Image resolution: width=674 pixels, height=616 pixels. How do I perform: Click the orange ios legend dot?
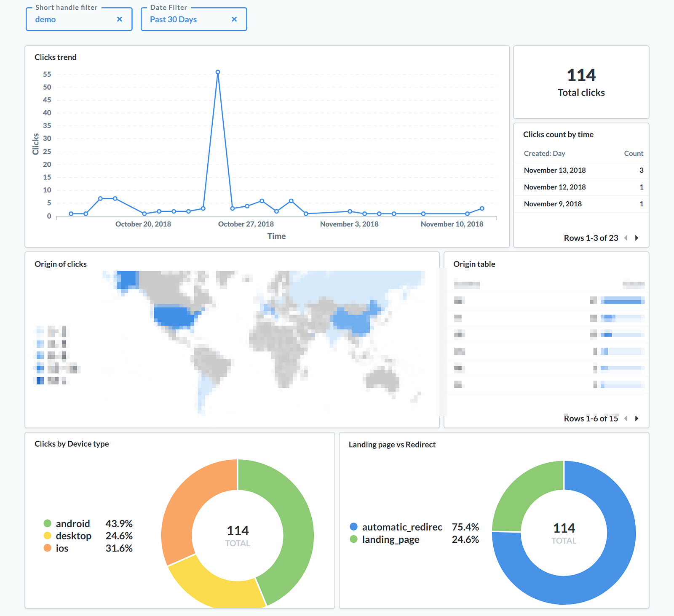(x=47, y=548)
